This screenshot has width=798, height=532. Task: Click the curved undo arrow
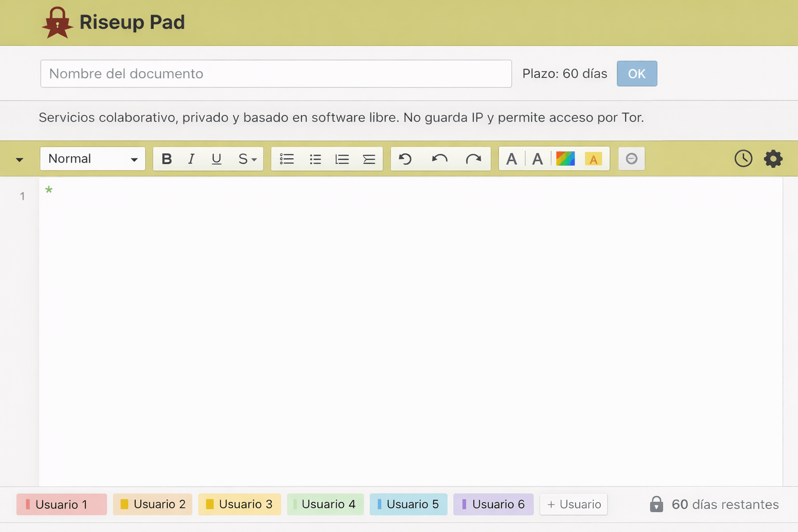coord(440,159)
